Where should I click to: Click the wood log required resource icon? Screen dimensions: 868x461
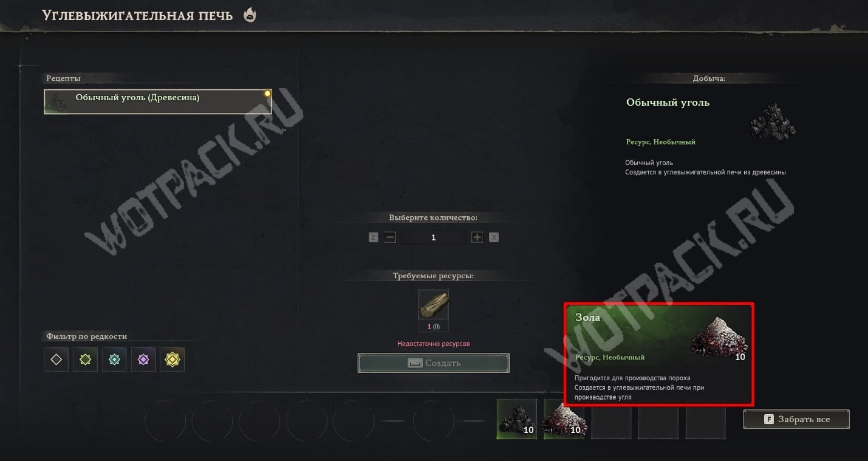coord(434,304)
